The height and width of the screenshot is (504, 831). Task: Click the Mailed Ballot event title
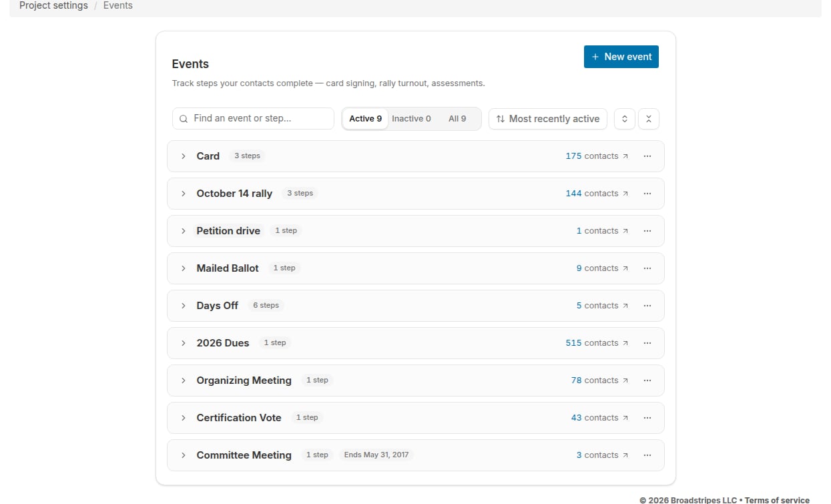coord(228,268)
